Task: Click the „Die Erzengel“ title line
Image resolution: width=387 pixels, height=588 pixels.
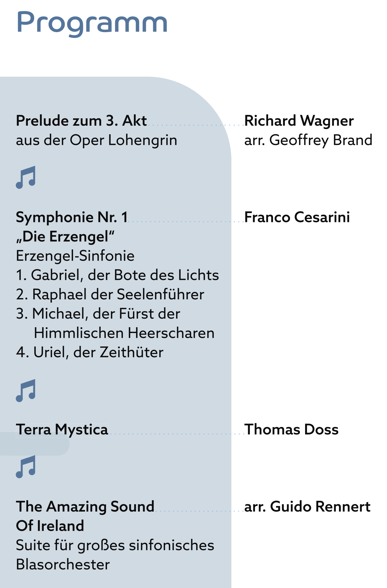Action: click(65, 237)
